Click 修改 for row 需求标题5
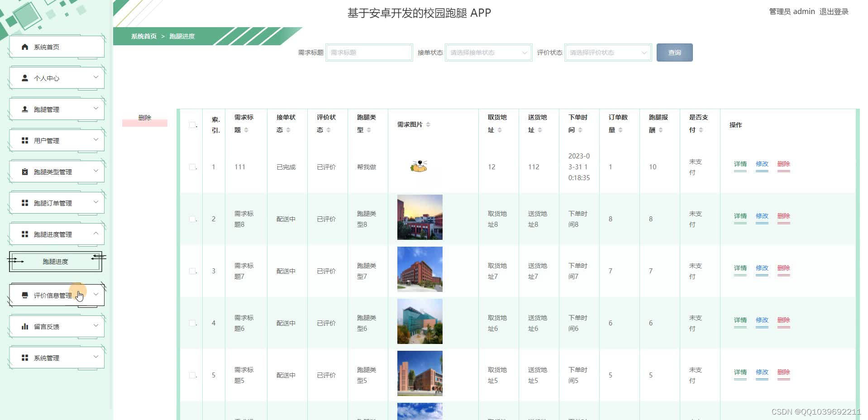The height and width of the screenshot is (420, 868). (762, 372)
